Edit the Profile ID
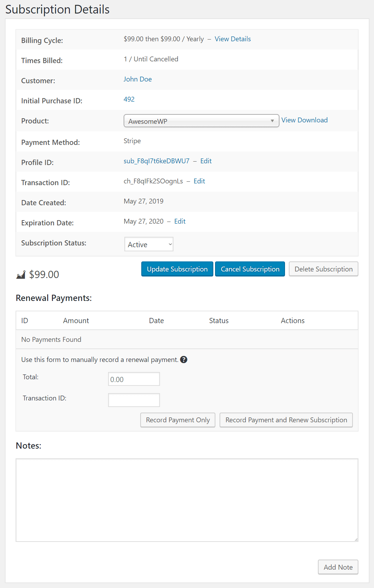The image size is (374, 588). pyautogui.click(x=206, y=161)
